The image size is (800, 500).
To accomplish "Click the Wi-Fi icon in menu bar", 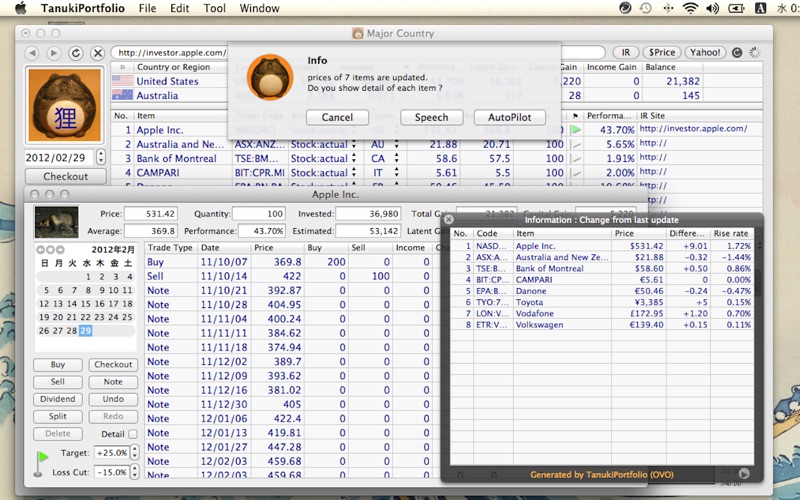I will click(x=690, y=8).
